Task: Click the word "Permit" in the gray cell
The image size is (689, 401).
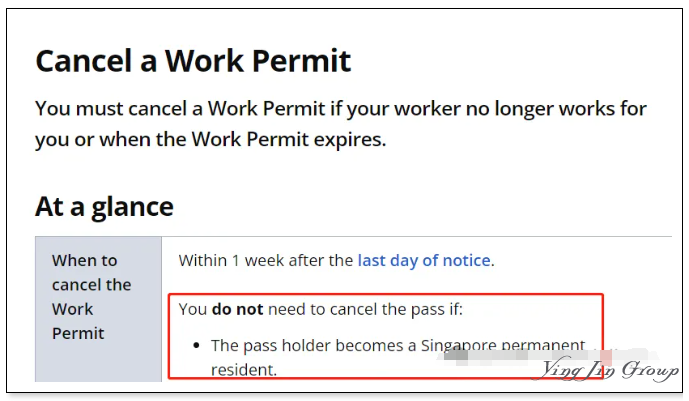Action: tap(78, 333)
